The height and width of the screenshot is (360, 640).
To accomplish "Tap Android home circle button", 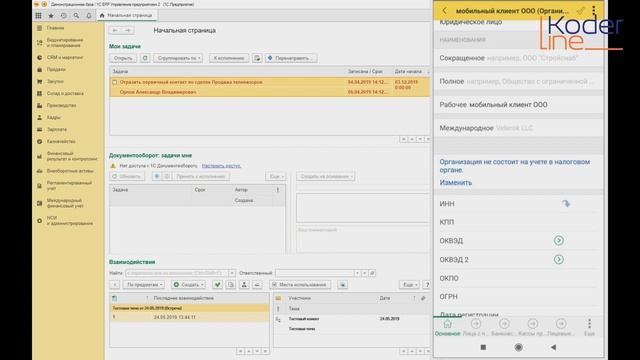I will (x=518, y=347).
